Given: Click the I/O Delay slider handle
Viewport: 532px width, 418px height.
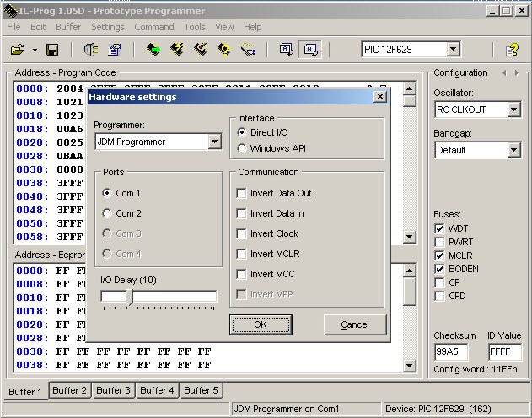Looking at the screenshot, I should pos(129,297).
